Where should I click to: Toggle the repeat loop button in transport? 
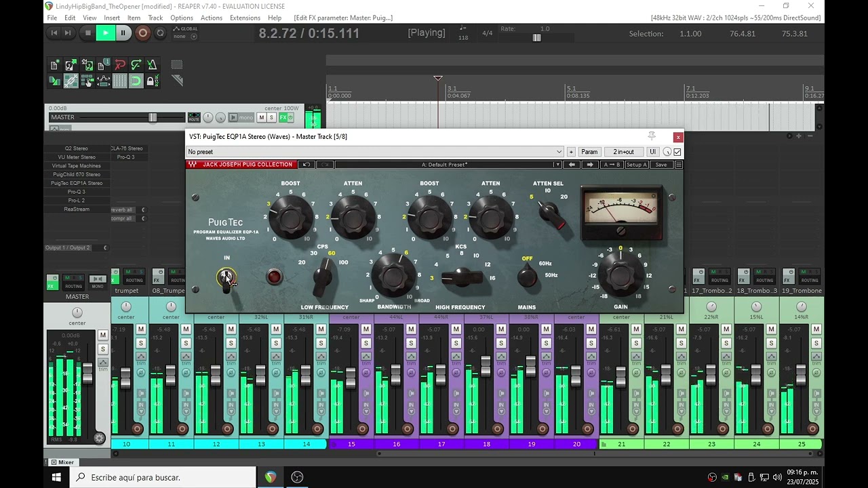point(160,33)
